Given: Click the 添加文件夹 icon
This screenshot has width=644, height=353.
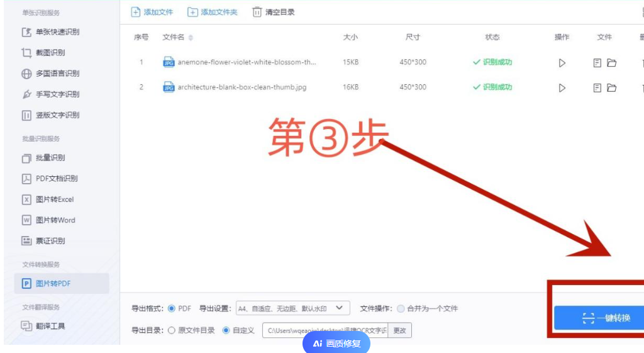Looking at the screenshot, I should click(x=192, y=12).
